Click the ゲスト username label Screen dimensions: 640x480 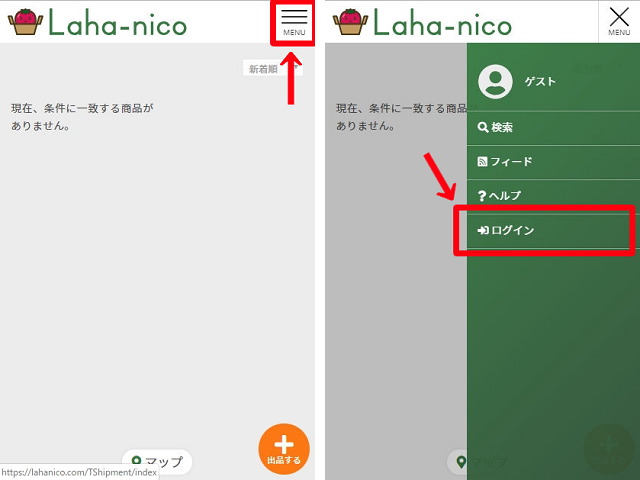point(540,82)
